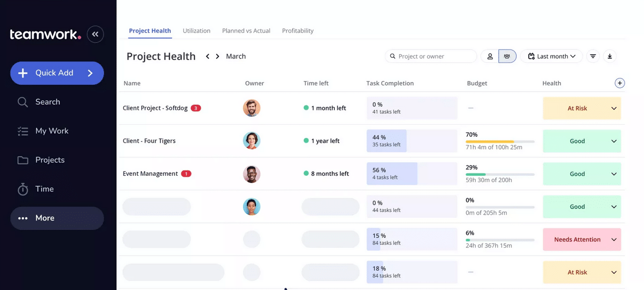Screen dimensions: 644x290
Task: Expand Needs Attention health dropdown
Action: [x=614, y=239]
